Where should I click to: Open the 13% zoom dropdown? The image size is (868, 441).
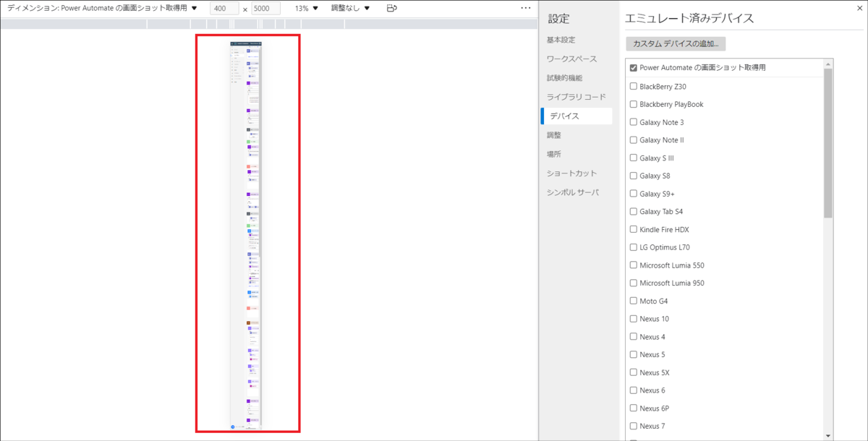307,9
